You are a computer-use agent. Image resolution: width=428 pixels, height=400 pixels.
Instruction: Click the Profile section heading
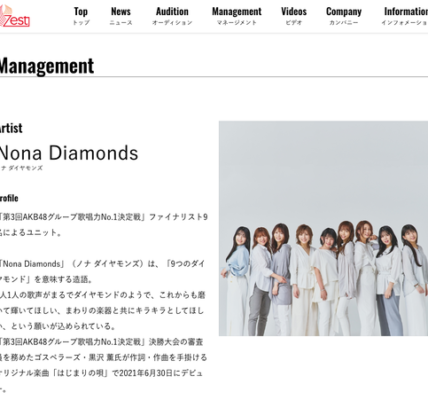click(x=9, y=198)
